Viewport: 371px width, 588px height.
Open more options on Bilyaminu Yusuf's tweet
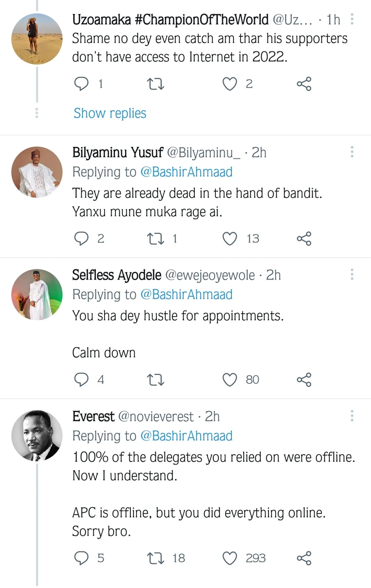(352, 152)
